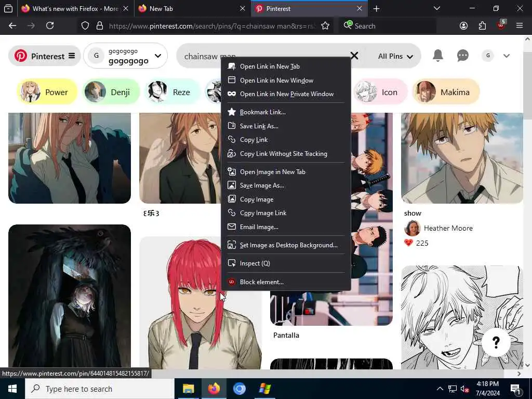Open Firefox View at tab bar start

[8, 8]
